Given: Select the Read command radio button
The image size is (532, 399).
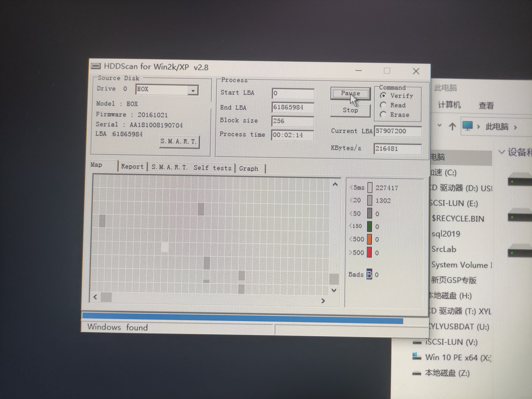Looking at the screenshot, I should pos(383,105).
